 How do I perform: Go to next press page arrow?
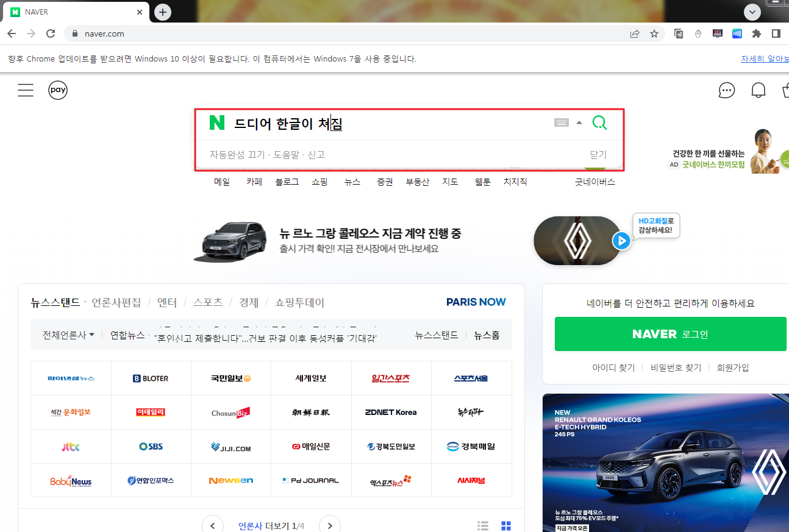click(x=329, y=525)
